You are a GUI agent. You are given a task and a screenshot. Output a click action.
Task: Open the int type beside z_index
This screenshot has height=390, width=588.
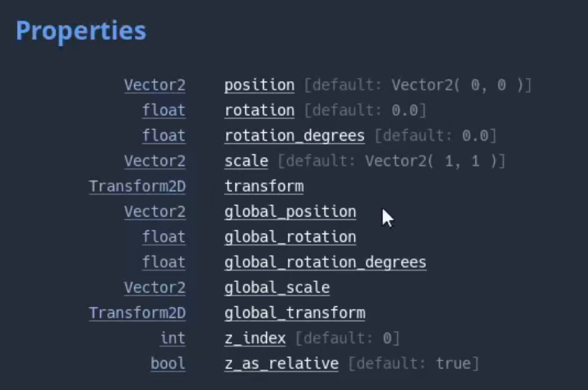click(x=173, y=338)
